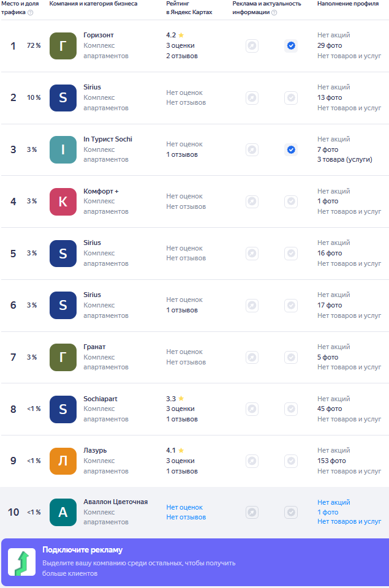This screenshot has height=588, width=389.
Task: Click blue verified checkmark for In Турист Sochi
Action: [291, 149]
